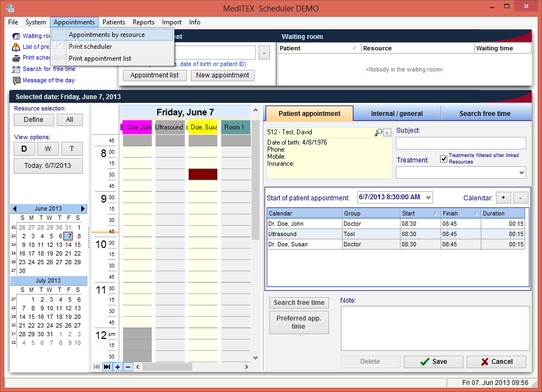Sort by Finish column header
The image size is (542, 392).
coord(460,213)
